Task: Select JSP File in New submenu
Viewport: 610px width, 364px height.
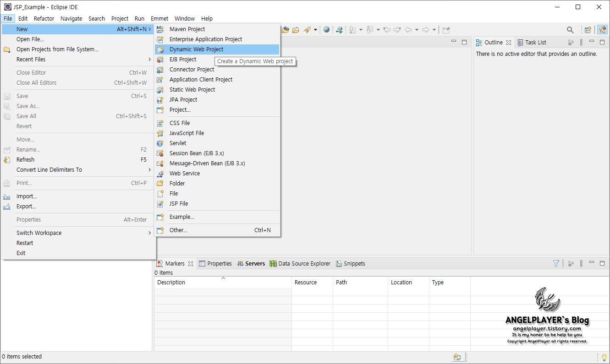Action: coord(217,204)
